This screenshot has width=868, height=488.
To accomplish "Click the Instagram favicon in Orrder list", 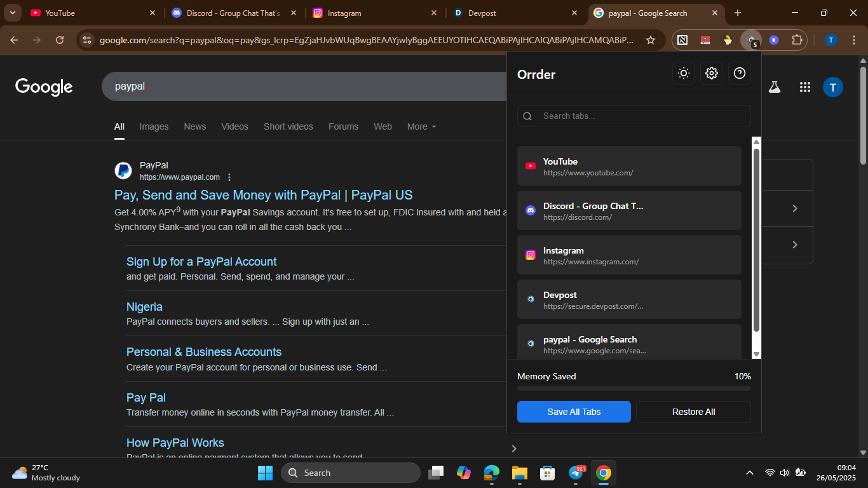I will tap(531, 255).
